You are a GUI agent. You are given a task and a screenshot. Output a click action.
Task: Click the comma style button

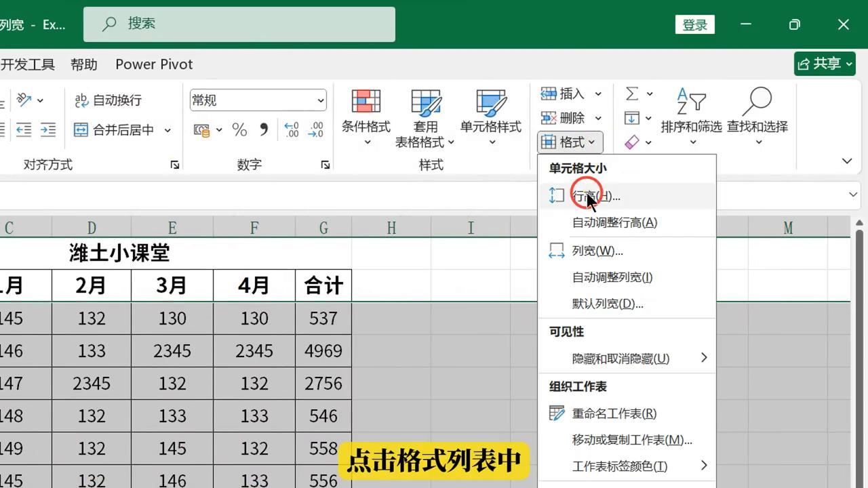pyautogui.click(x=264, y=129)
